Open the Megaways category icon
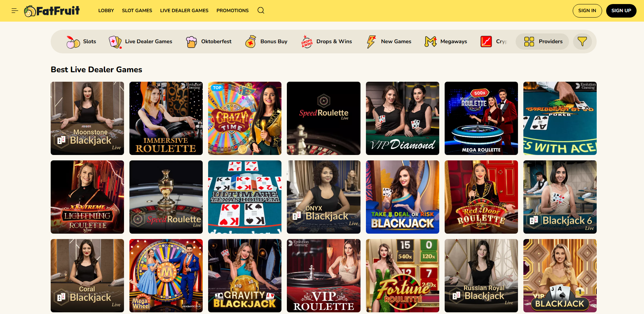 click(430, 42)
